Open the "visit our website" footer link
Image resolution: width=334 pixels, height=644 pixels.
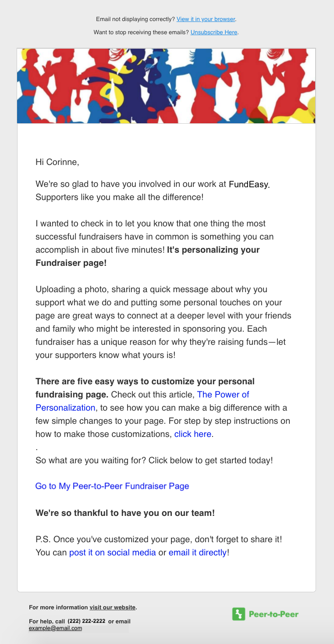pos(113,608)
